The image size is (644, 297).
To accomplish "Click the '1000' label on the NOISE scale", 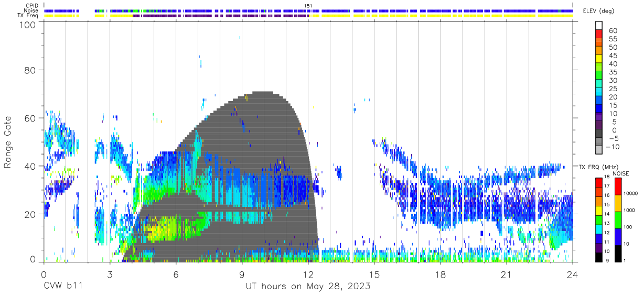I will pyautogui.click(x=630, y=211).
